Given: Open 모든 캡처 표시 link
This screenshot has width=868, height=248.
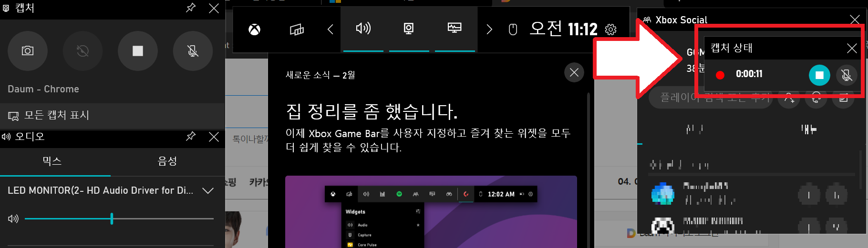Looking at the screenshot, I should (x=112, y=116).
